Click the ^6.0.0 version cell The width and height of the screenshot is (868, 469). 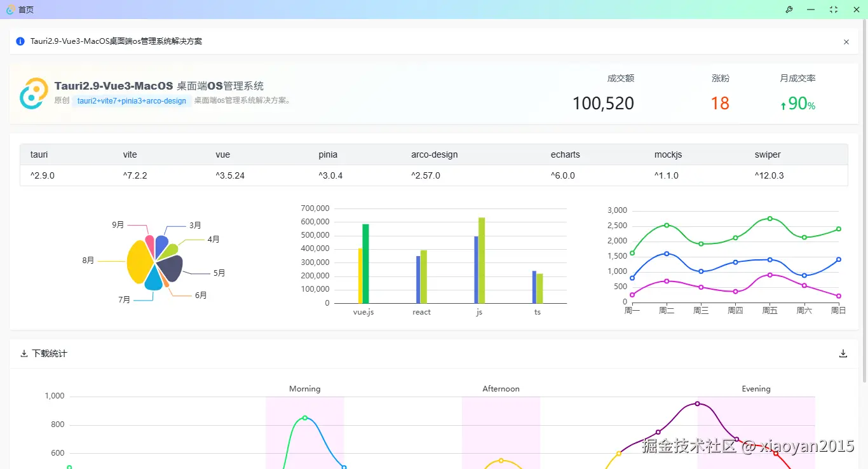[563, 175]
